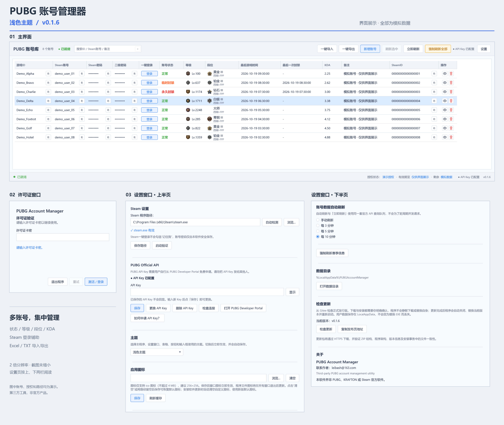Copy the game ID Demo_Alpha
This screenshot has height=425, width=504.
pyautogui.click(x=48, y=74)
